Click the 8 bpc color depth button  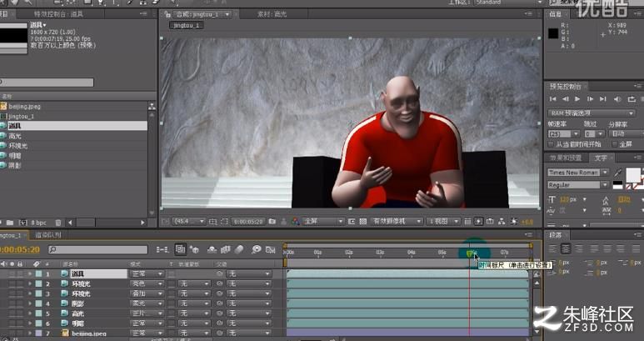[x=38, y=223]
